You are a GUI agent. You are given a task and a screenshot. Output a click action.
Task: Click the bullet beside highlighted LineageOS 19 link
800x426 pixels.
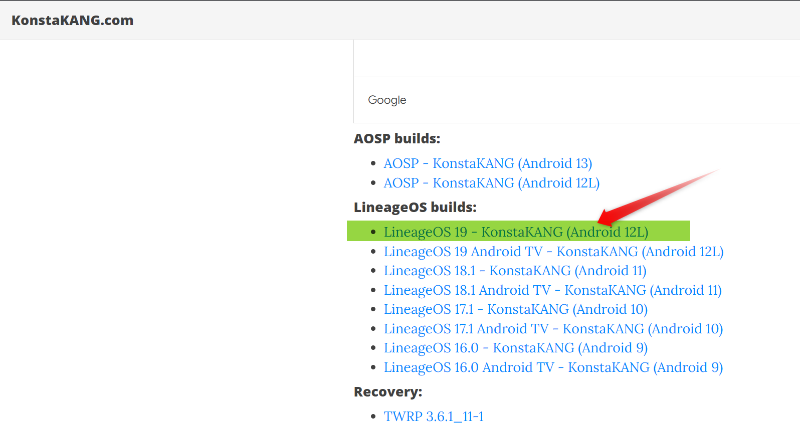373,232
